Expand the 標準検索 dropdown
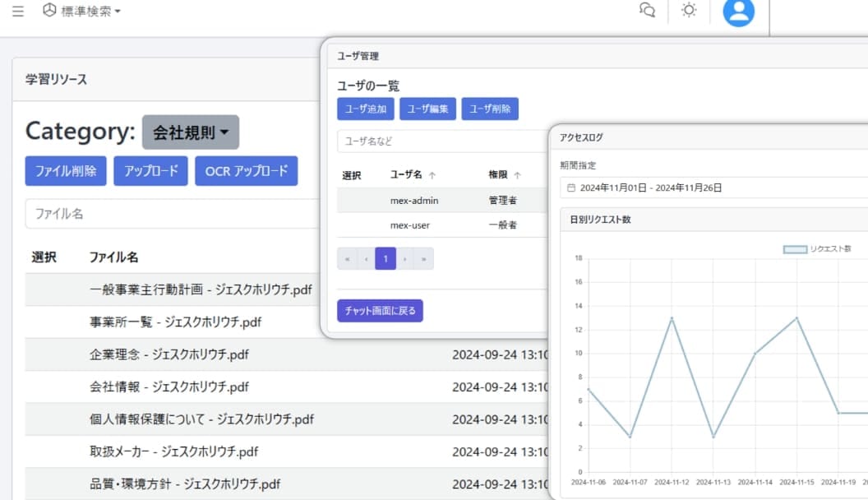 click(x=82, y=12)
